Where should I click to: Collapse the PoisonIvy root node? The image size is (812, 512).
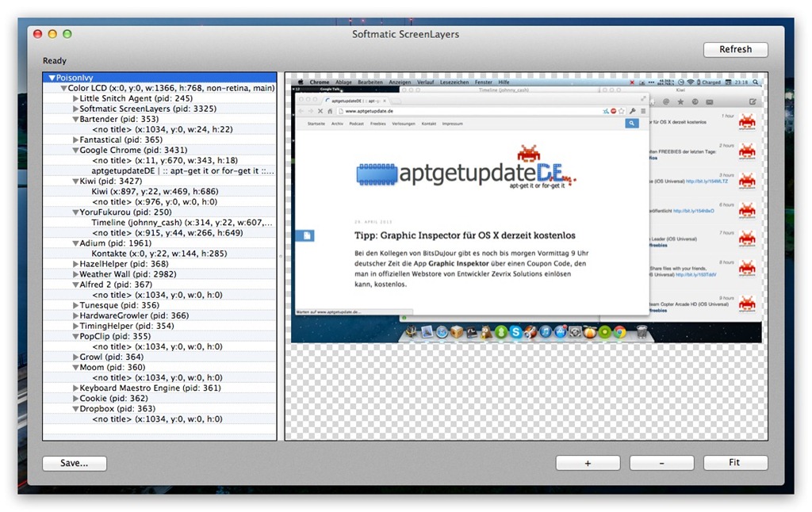coord(52,78)
